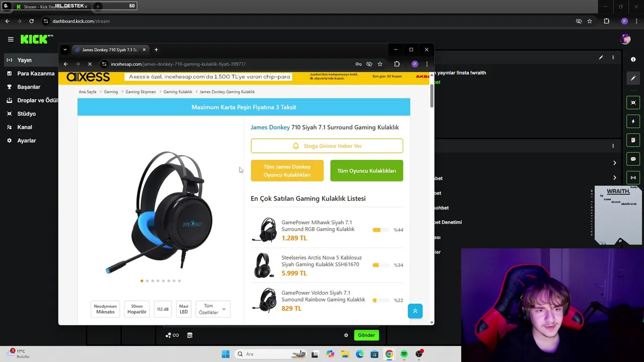Bookmark the incehesap page with star icon

[380, 64]
